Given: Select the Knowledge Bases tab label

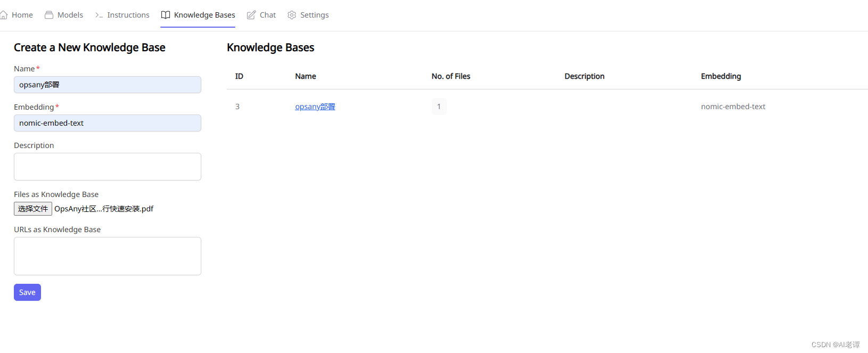Looking at the screenshot, I should pos(204,15).
